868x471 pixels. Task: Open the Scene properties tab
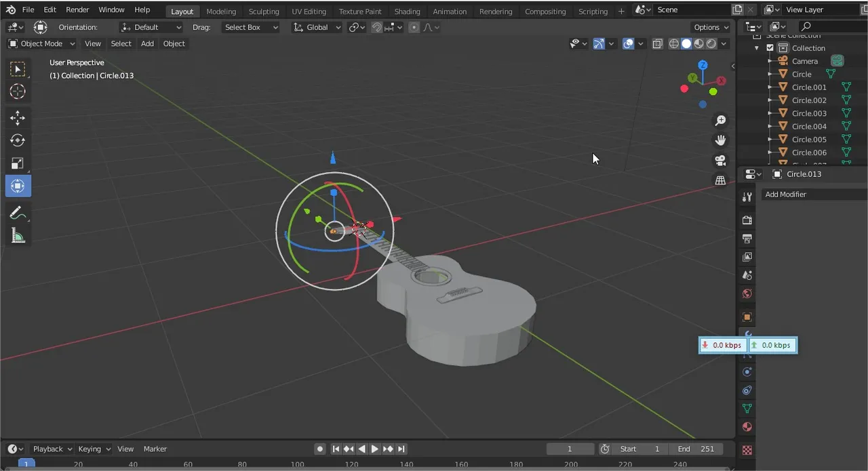click(x=747, y=275)
